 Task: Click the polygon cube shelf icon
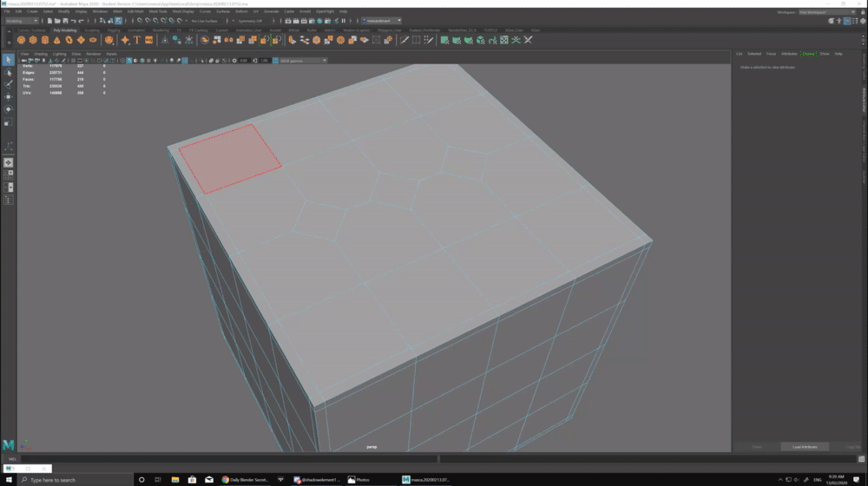click(x=33, y=40)
